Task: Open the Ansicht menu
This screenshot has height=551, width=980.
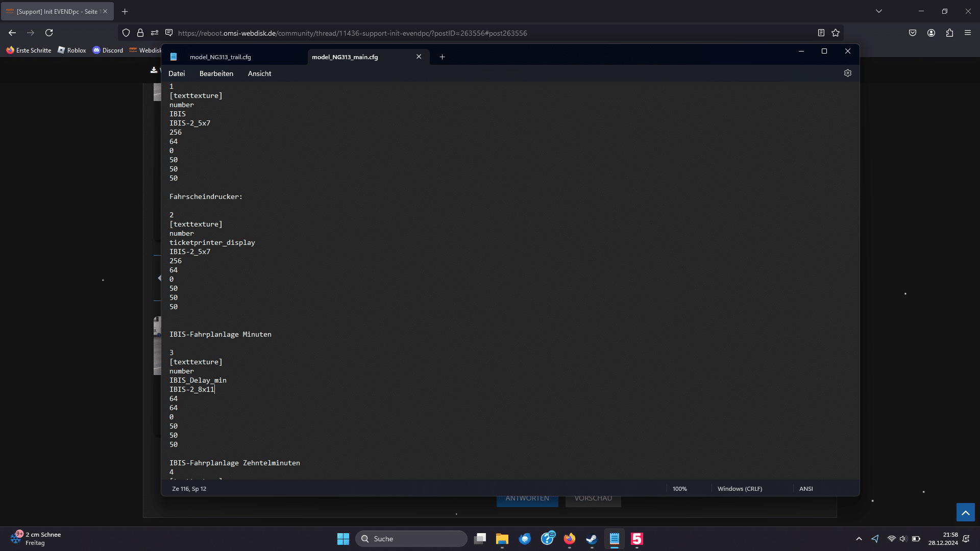Action: pos(259,73)
